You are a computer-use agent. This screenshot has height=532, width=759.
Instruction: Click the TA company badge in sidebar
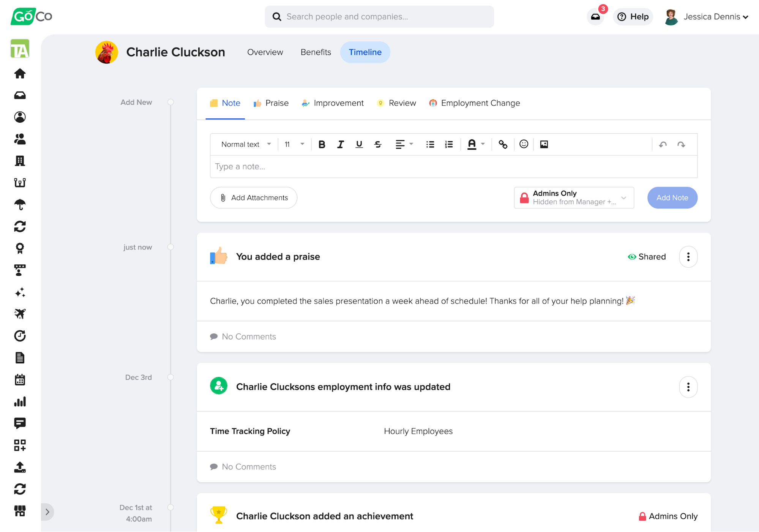(x=20, y=49)
